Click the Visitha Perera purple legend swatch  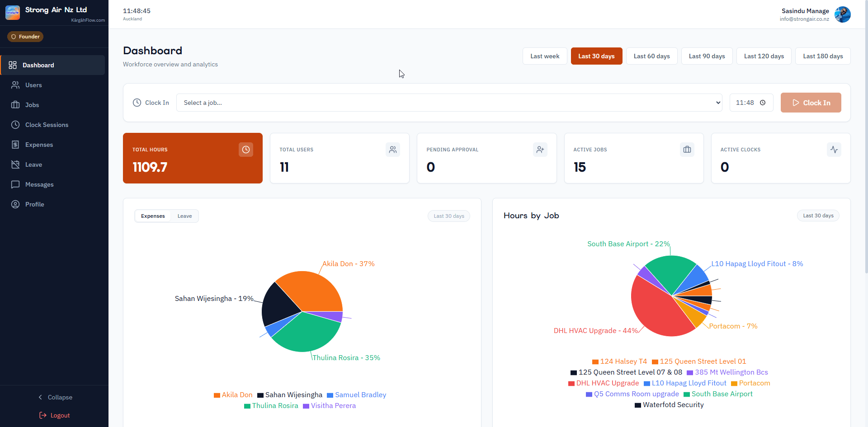tap(306, 406)
